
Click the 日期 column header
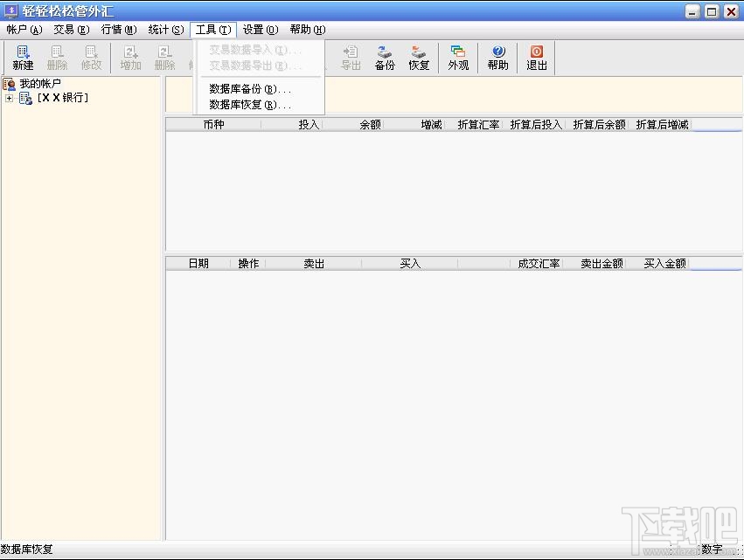[x=198, y=264]
